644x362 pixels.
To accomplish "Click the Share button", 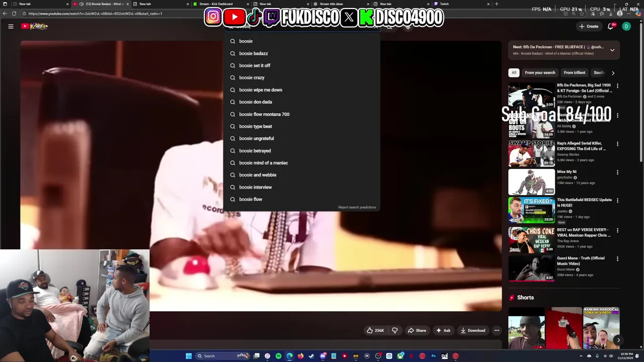I will coord(417,330).
